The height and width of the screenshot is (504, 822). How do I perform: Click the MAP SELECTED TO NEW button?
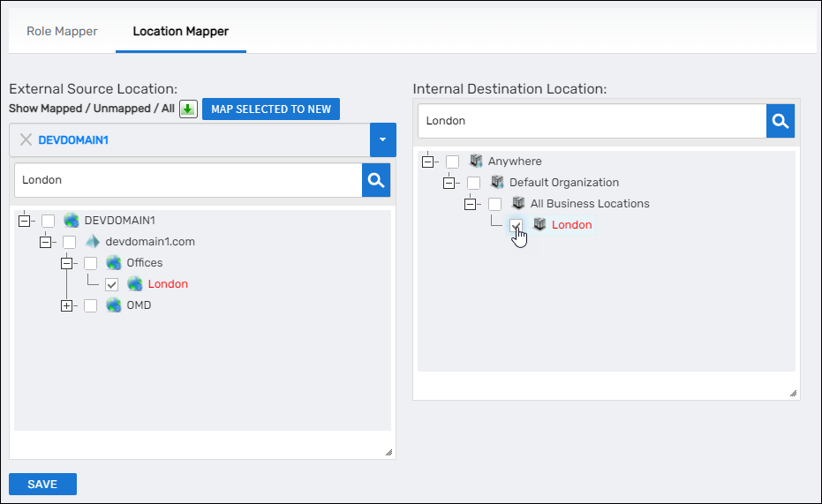tap(271, 109)
